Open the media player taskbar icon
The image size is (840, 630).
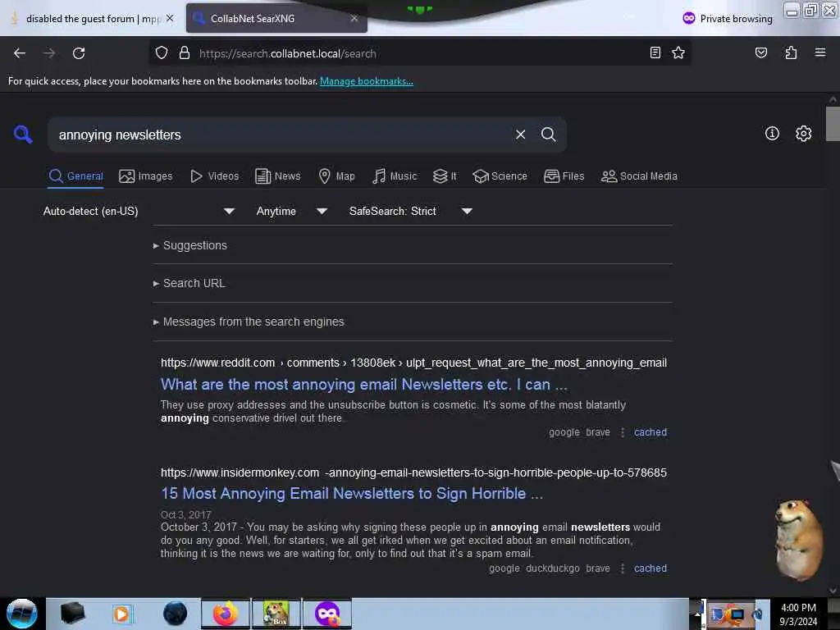tap(121, 614)
